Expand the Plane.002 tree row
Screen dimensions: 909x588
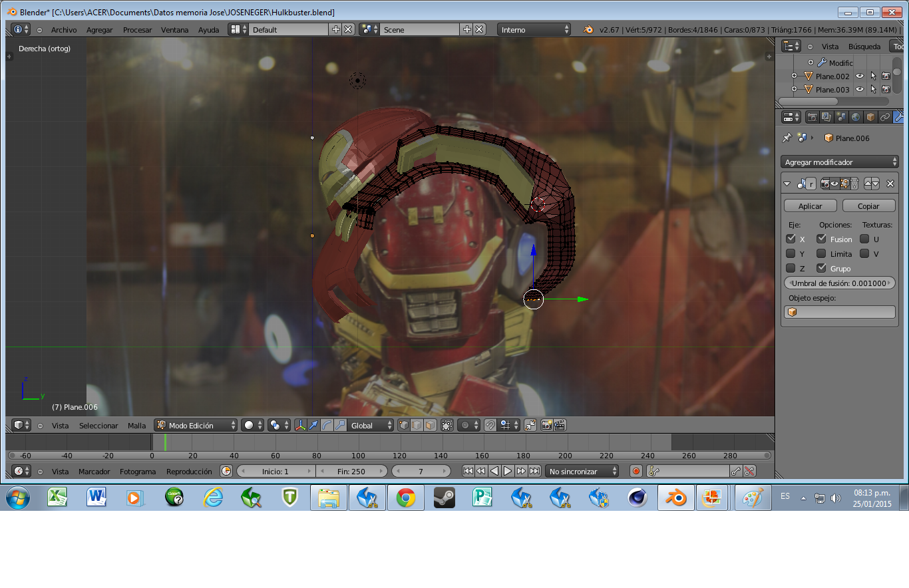(794, 76)
